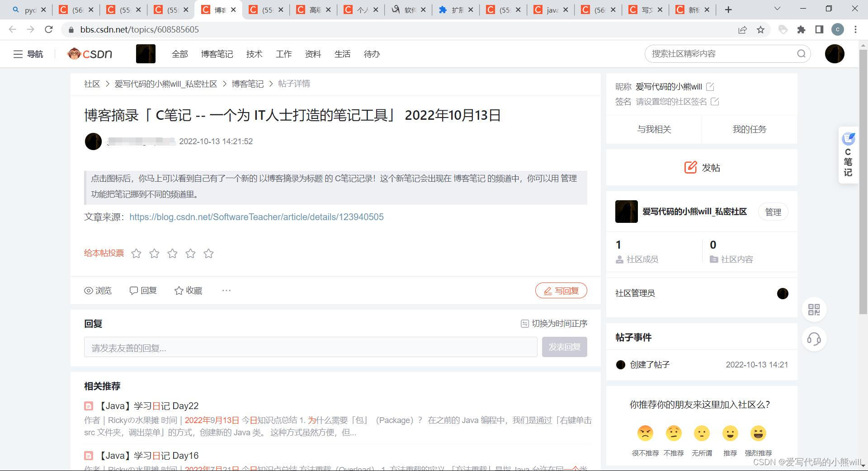Click the 发帖 post button
Viewport: 868px width, 471px height.
coord(702,167)
